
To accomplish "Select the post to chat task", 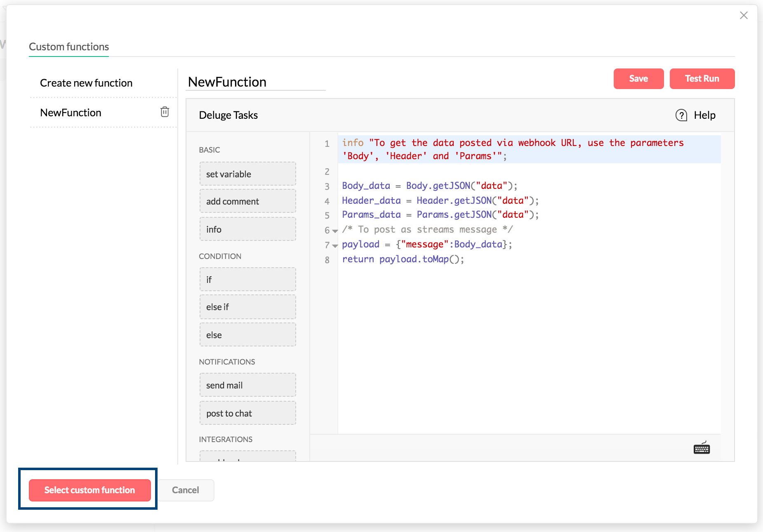I will tap(247, 413).
